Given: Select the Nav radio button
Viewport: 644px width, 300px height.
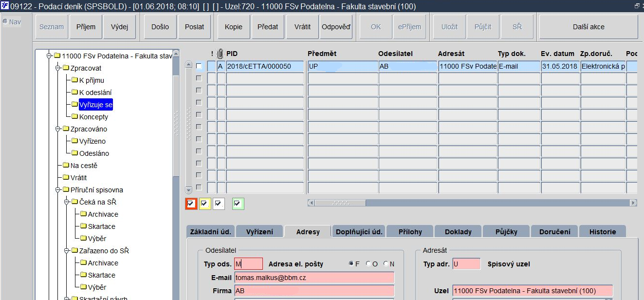Looking at the screenshot, I should (x=5, y=22).
